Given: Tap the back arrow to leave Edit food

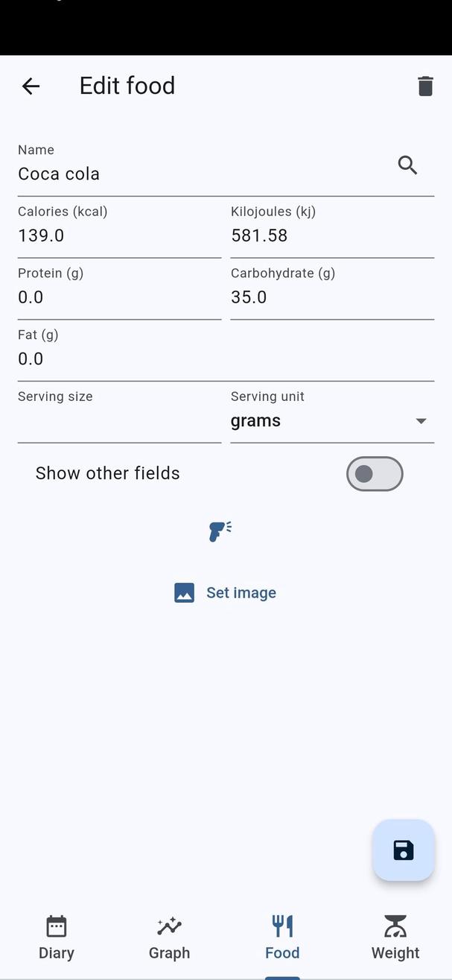Looking at the screenshot, I should [x=30, y=86].
